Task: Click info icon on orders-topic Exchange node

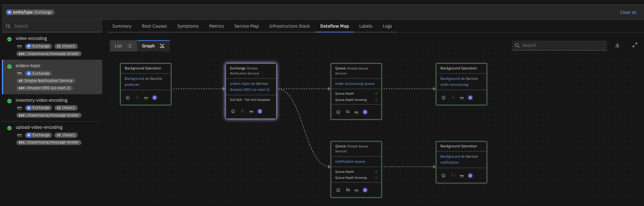Action: click(x=233, y=111)
